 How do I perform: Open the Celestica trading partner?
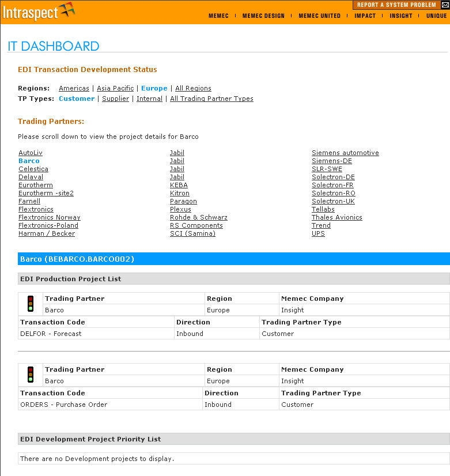33,169
